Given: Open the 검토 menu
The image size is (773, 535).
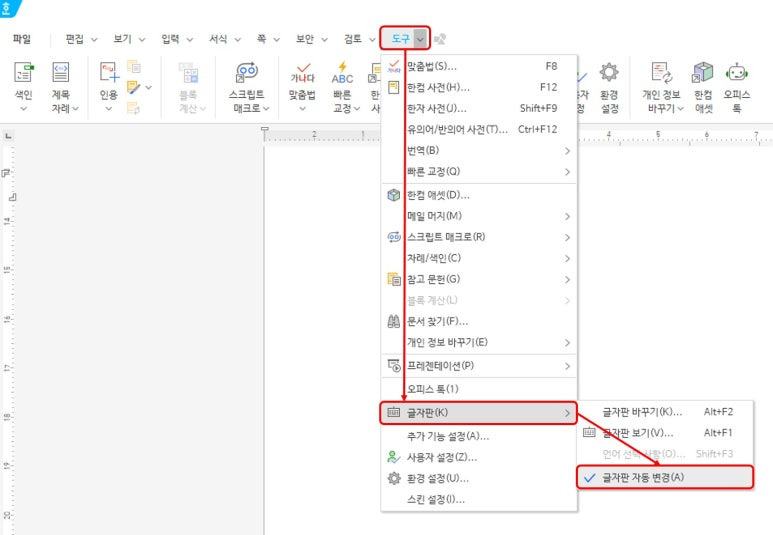Looking at the screenshot, I should [352, 39].
